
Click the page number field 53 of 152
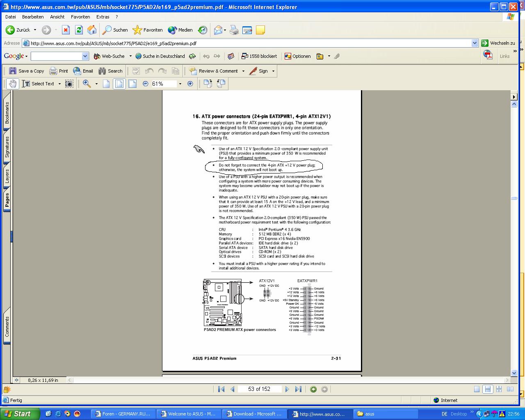(259, 389)
